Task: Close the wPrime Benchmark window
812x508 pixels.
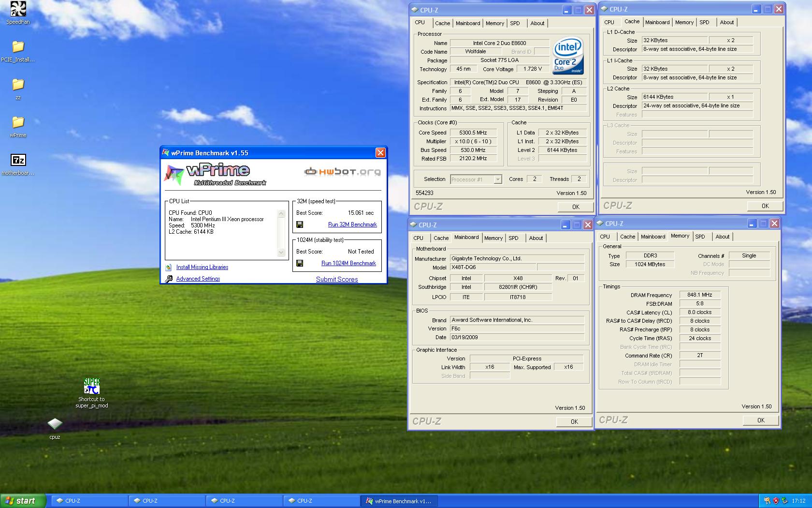Action: (380, 153)
